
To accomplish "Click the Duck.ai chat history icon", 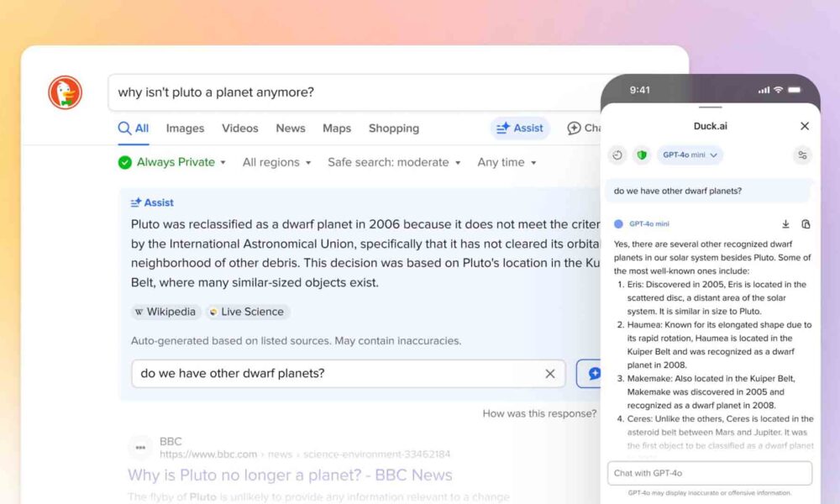I will pos(617,155).
